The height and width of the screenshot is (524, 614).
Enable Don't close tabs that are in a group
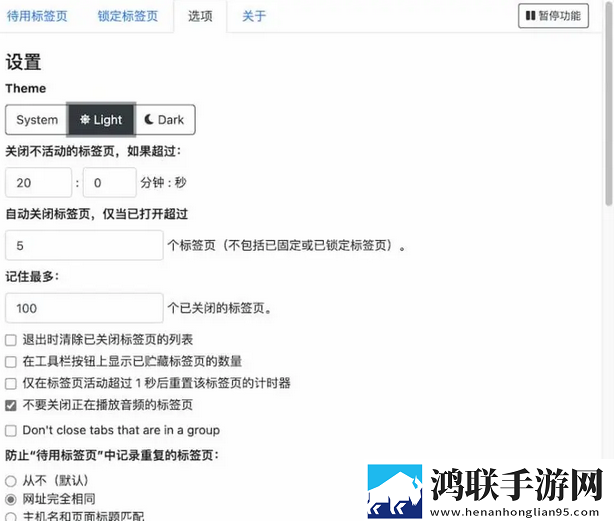11,431
